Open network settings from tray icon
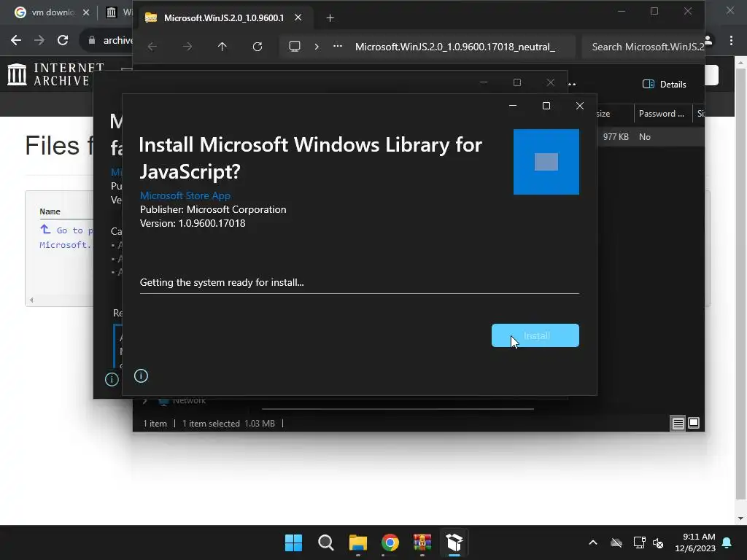 click(x=639, y=542)
